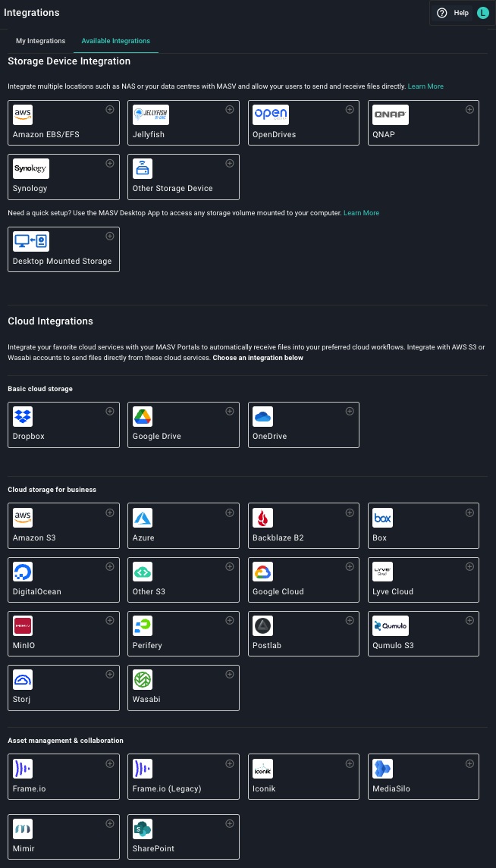Click the MinIO logo
This screenshot has width=496, height=868.
pyautogui.click(x=23, y=625)
